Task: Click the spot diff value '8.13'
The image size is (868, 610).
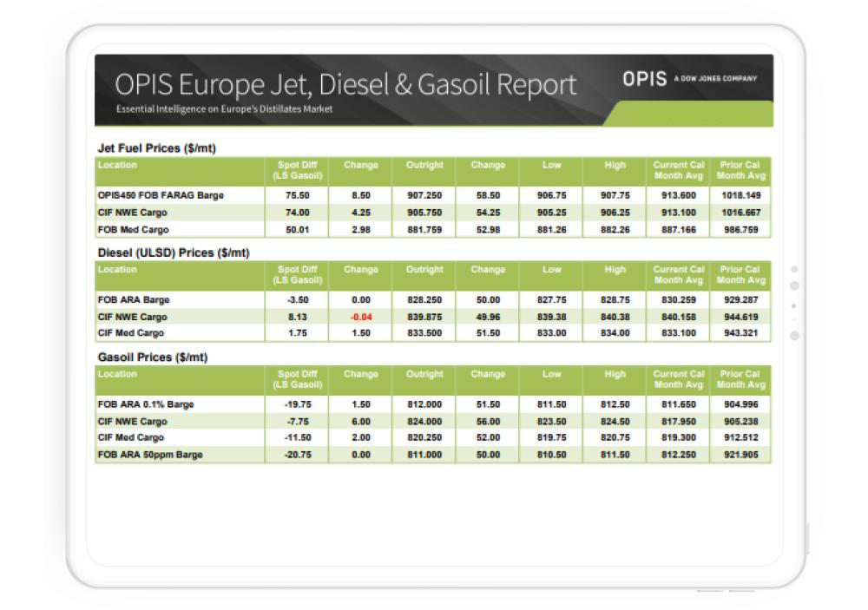Action: coord(297,318)
